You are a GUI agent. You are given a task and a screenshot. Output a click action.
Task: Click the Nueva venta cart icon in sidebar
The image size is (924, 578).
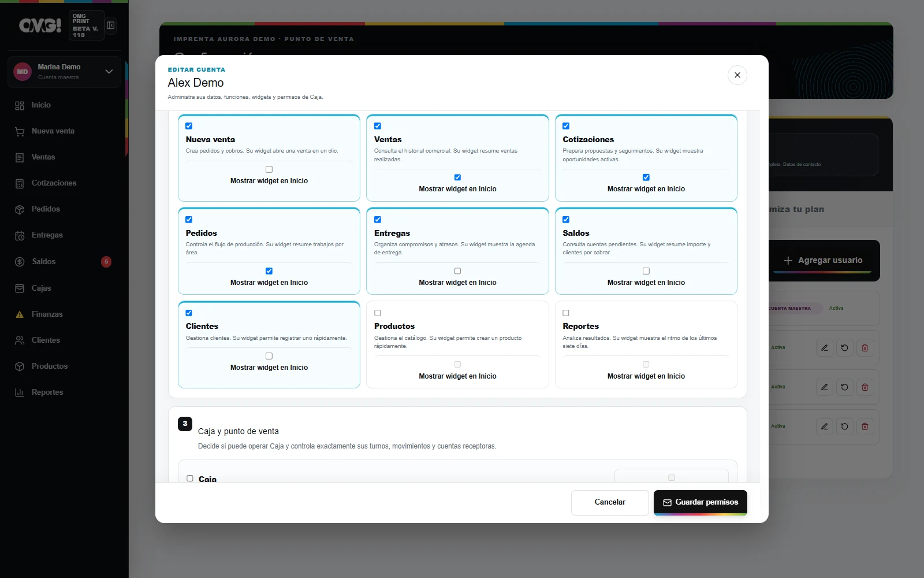[20, 131]
